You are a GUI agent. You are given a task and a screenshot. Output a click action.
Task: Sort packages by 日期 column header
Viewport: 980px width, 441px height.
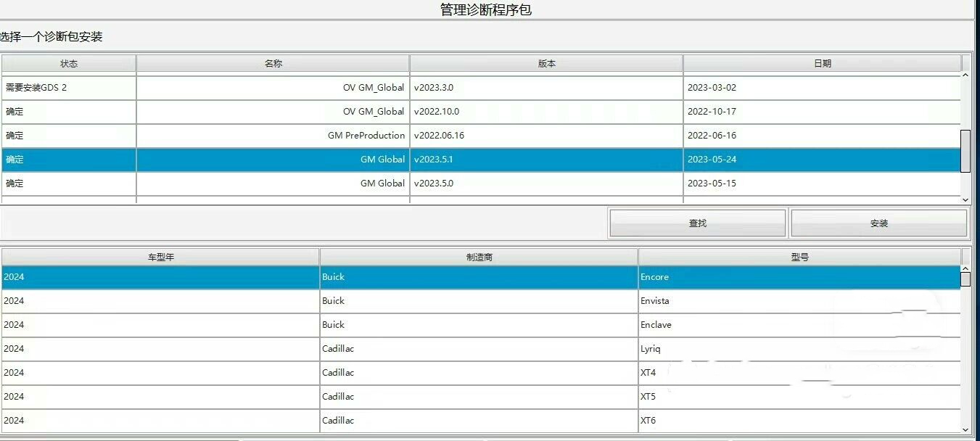(822, 64)
